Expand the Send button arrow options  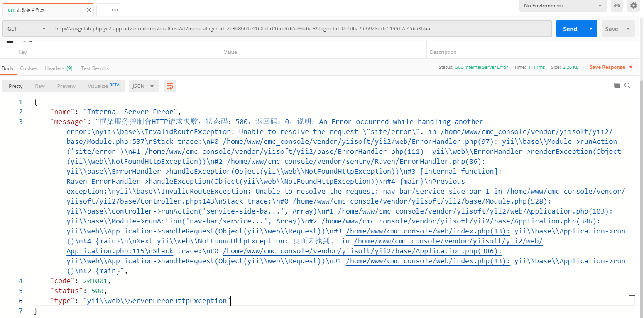tap(591, 29)
